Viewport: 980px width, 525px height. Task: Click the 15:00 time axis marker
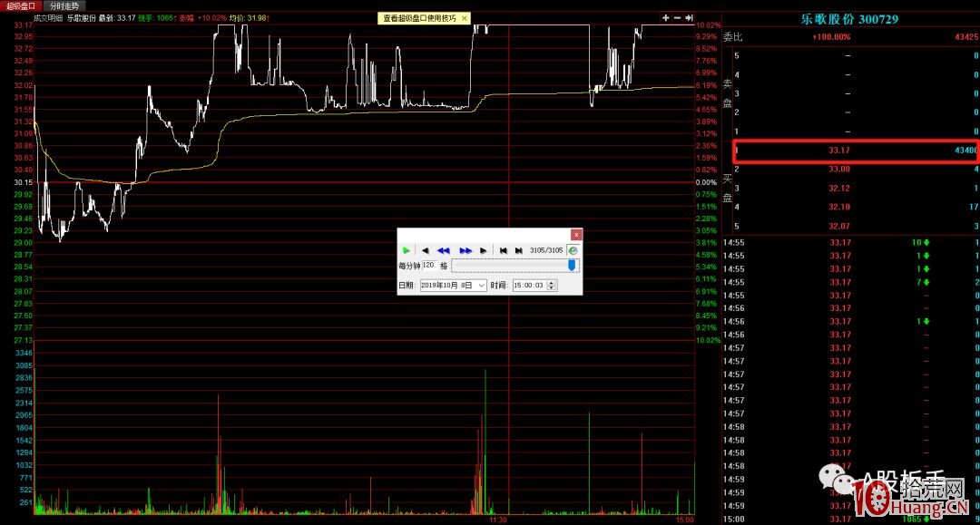tap(684, 520)
